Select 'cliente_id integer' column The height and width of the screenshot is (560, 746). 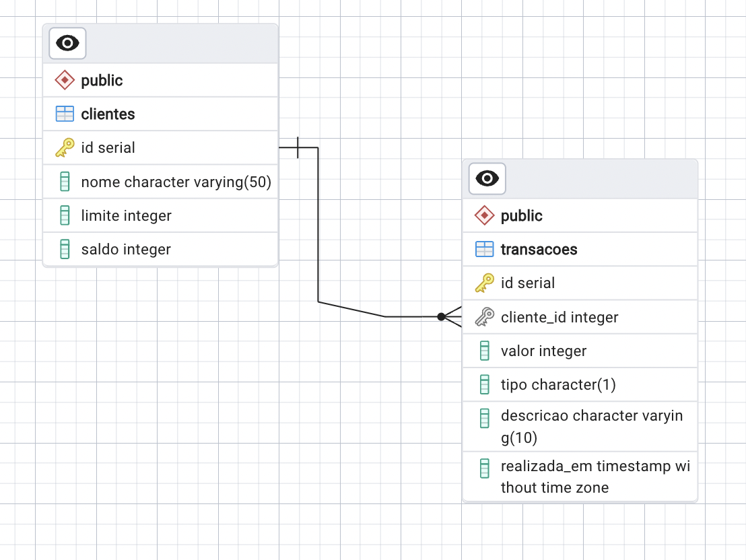pyautogui.click(x=580, y=317)
